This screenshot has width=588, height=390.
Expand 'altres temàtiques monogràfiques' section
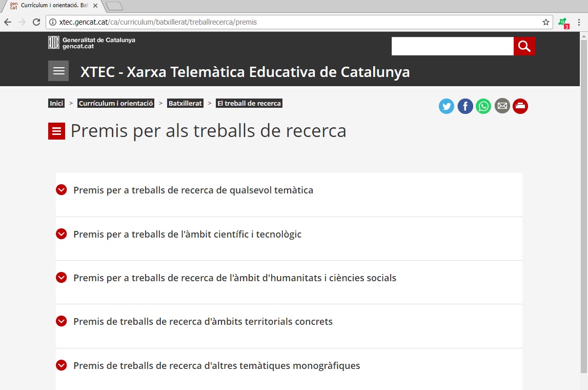pyautogui.click(x=216, y=366)
